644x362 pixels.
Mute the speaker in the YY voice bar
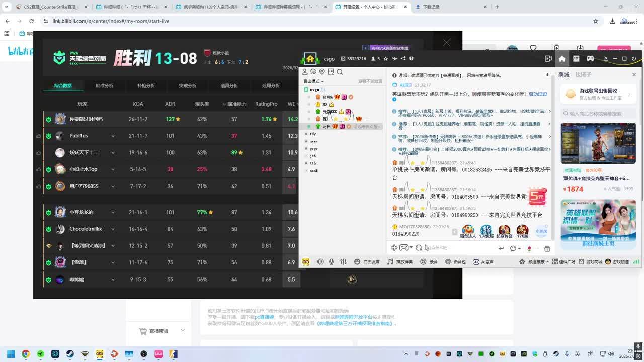tap(320, 262)
